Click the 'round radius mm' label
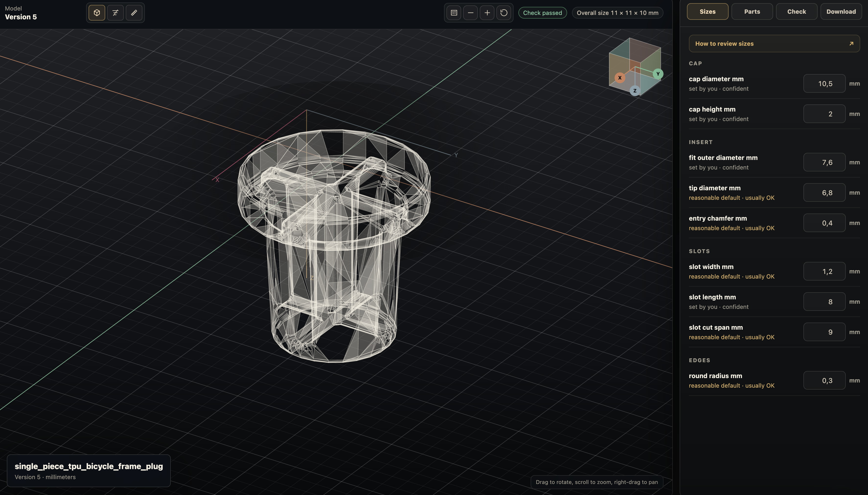The height and width of the screenshot is (495, 868). tap(715, 376)
